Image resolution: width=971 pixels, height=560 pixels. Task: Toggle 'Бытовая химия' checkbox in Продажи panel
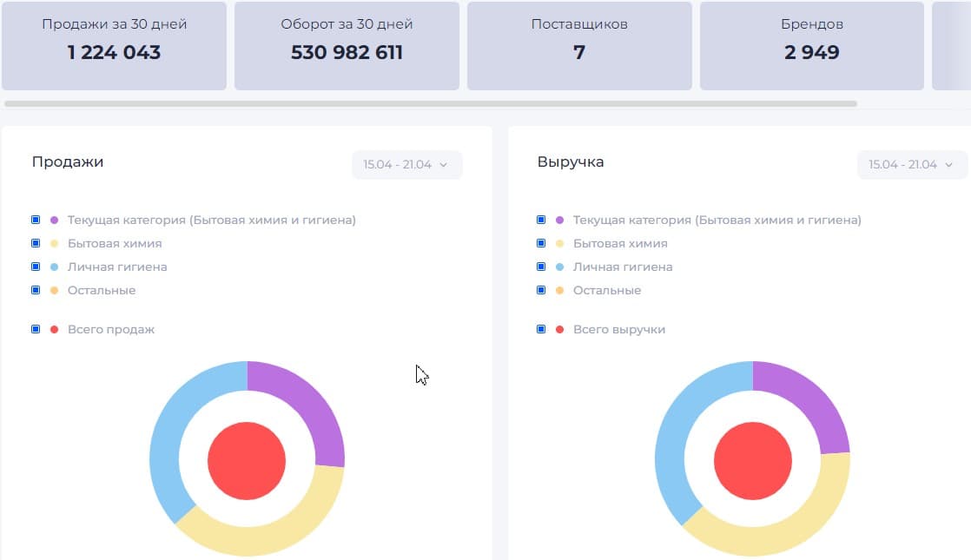click(36, 243)
